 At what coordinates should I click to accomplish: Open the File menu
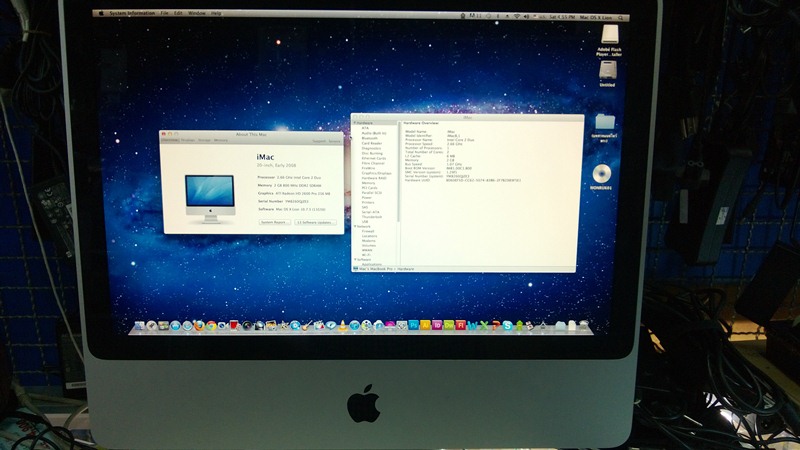(x=164, y=13)
